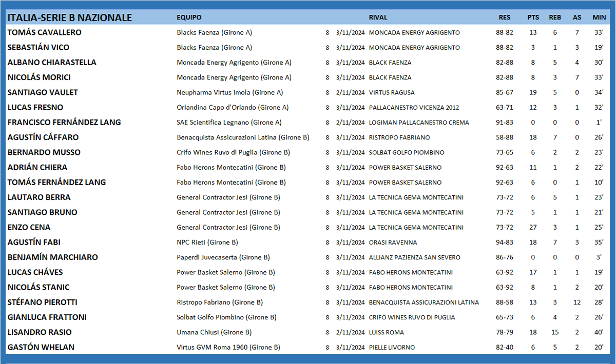Select team Solbat Golfo Piombino (Girone B)
This screenshot has height=364, width=616.
point(226,317)
